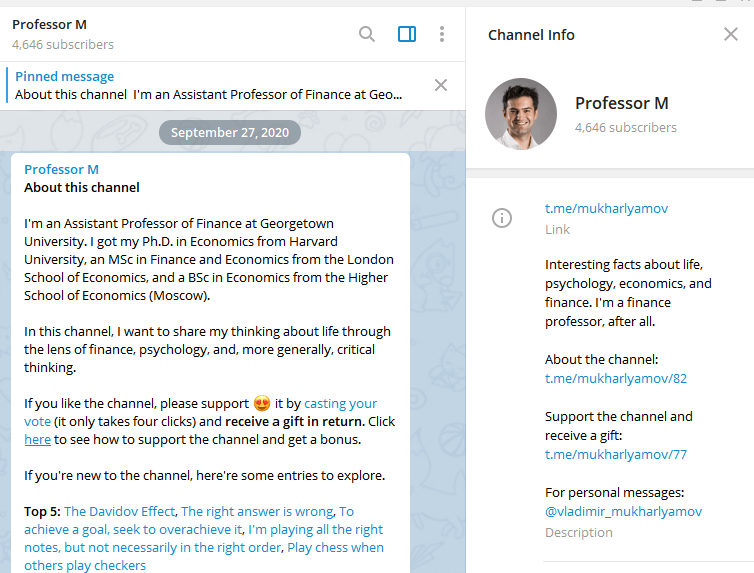The width and height of the screenshot is (754, 573).
Task: Click the September 27, 2020 date badge
Action: (x=230, y=133)
